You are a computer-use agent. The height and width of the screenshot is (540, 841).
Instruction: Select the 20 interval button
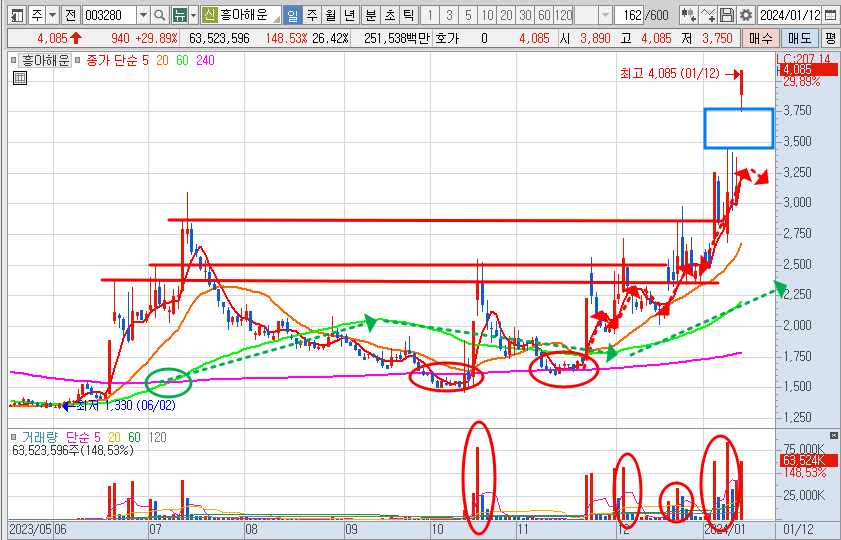pos(506,15)
